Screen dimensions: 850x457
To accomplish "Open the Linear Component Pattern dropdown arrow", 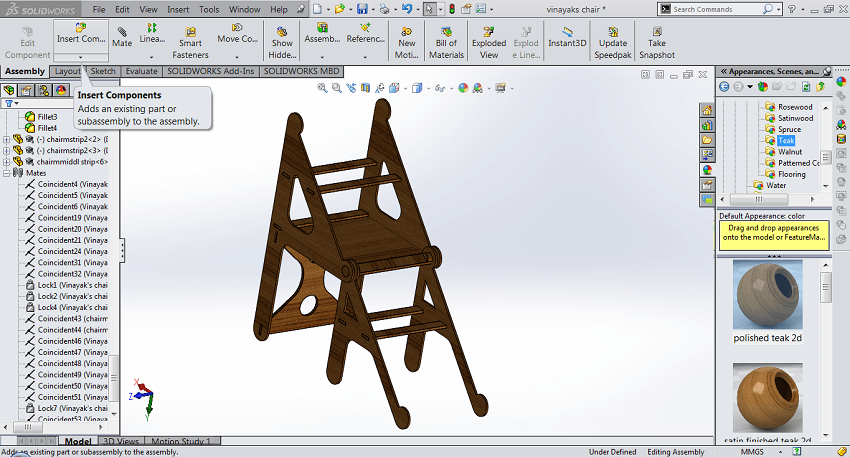I will pyautogui.click(x=152, y=56).
